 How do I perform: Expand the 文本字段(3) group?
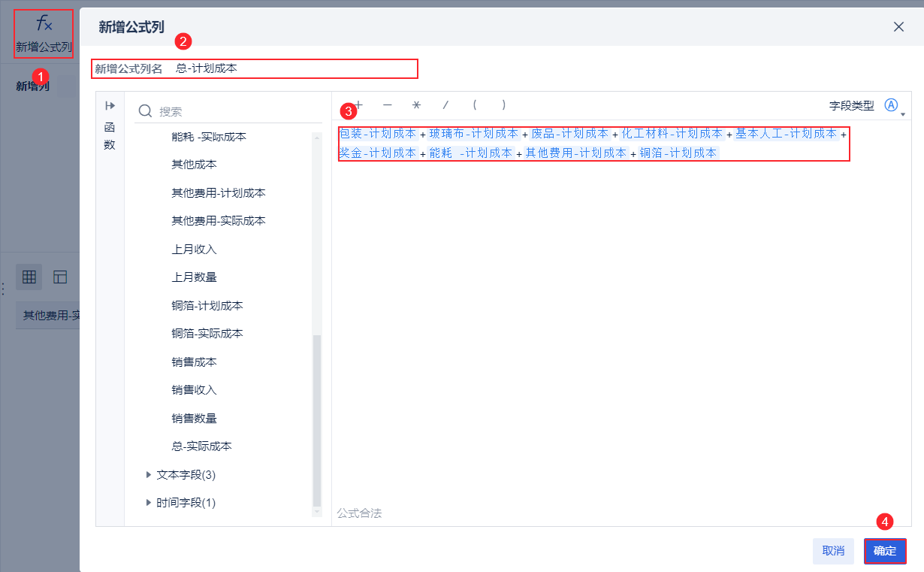(149, 475)
